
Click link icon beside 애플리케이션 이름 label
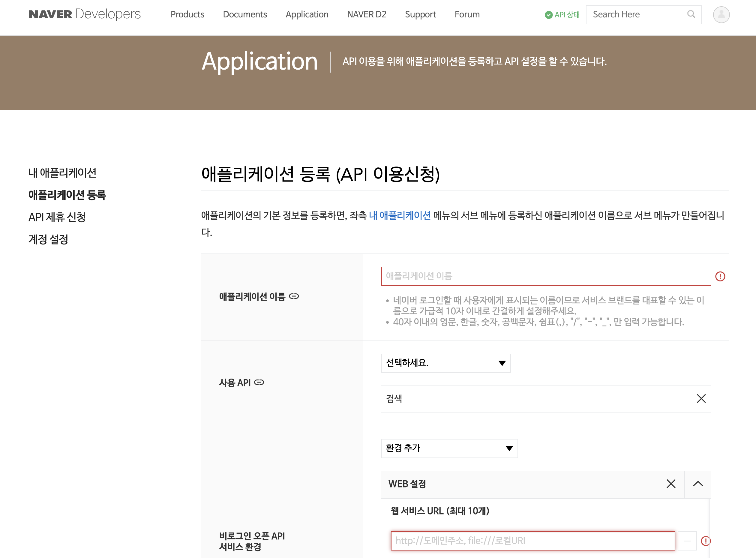point(294,296)
